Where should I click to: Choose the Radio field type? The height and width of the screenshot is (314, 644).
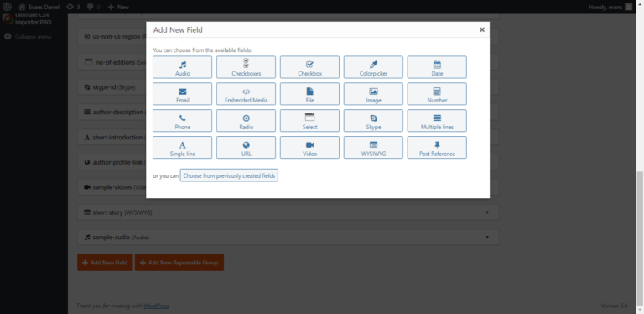point(246,120)
